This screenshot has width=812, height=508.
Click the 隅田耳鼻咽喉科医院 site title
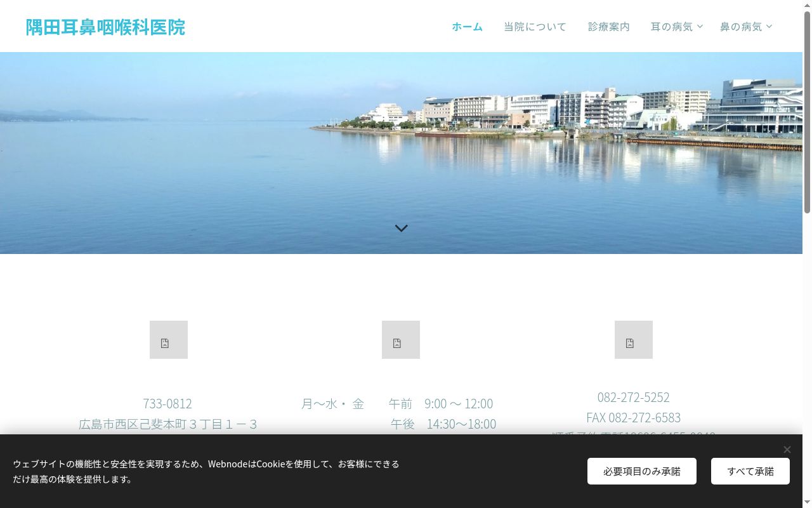click(105, 27)
